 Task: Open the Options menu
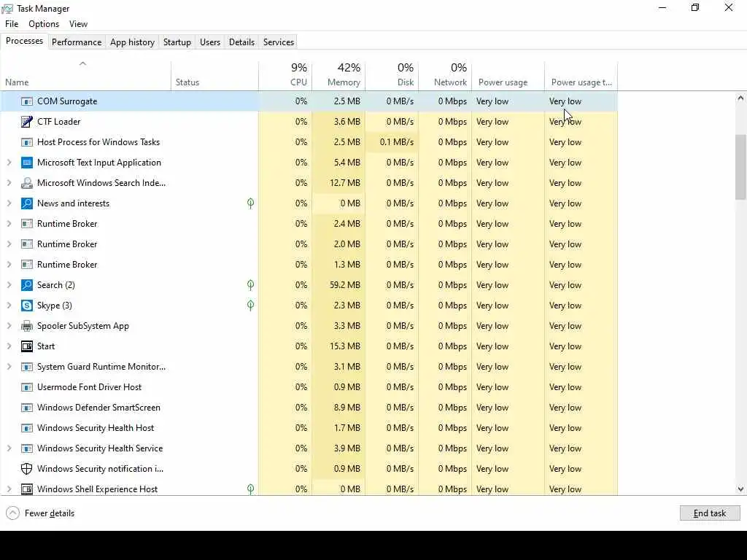pos(44,24)
